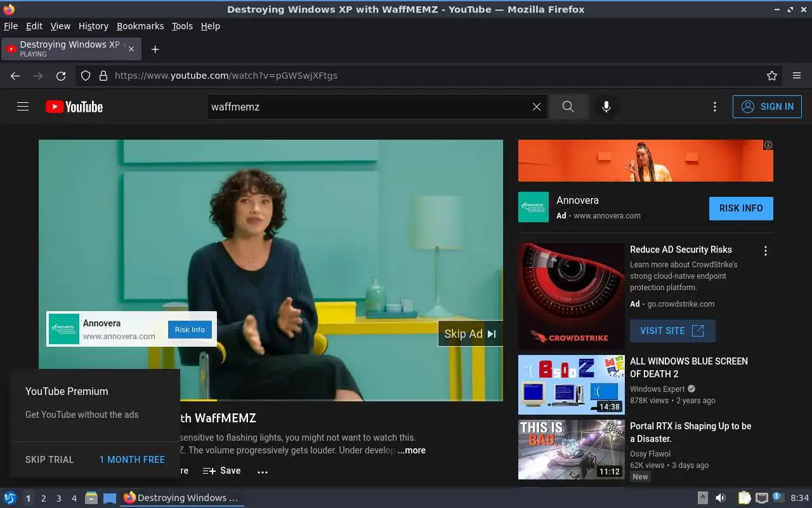Open Portal RTX is Shaping Up title
Screen dimensions: 812x508
[690, 432]
